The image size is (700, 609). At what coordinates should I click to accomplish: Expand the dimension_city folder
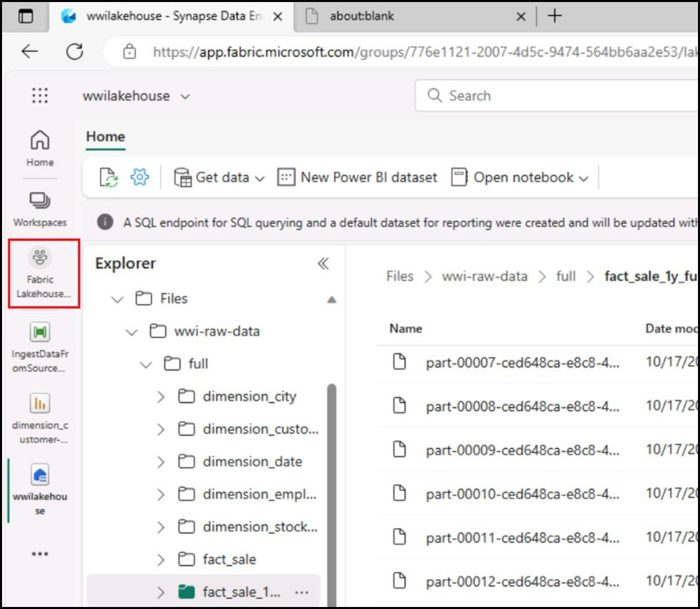[x=161, y=396]
